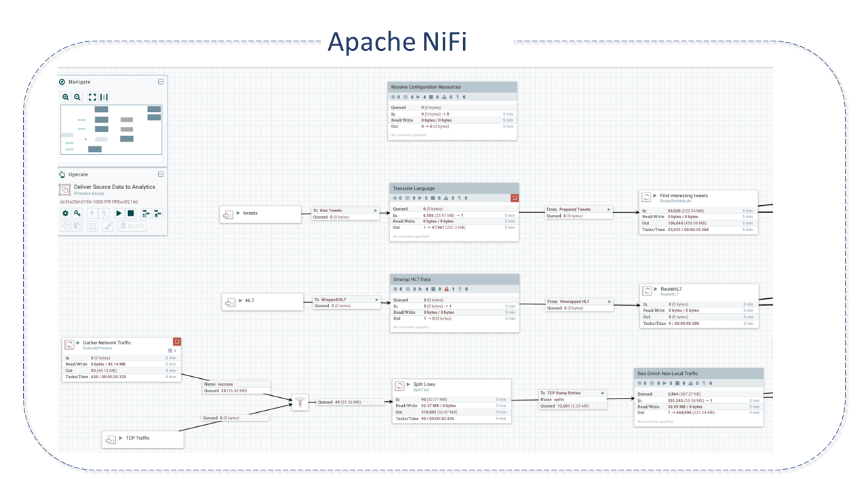Open the red bulletin icon on Gather Network Traffic
The height and width of the screenshot is (488, 868).
coord(177,342)
